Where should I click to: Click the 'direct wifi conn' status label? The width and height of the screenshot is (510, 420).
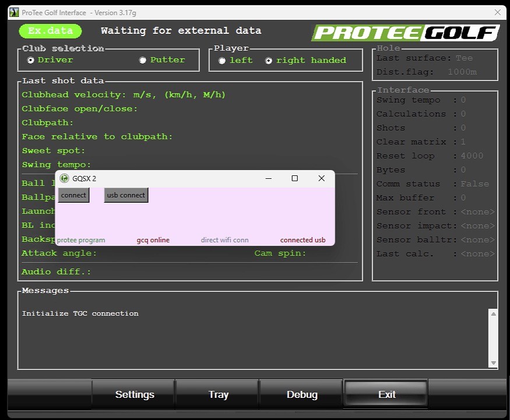224,240
